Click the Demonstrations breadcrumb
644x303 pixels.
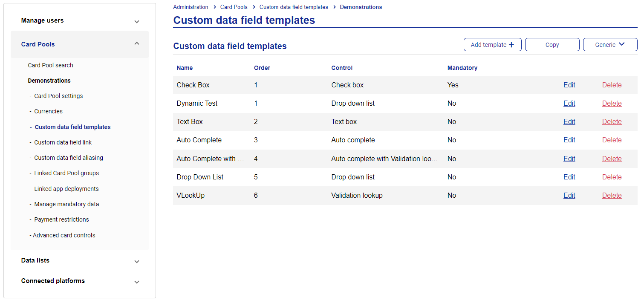click(x=361, y=7)
